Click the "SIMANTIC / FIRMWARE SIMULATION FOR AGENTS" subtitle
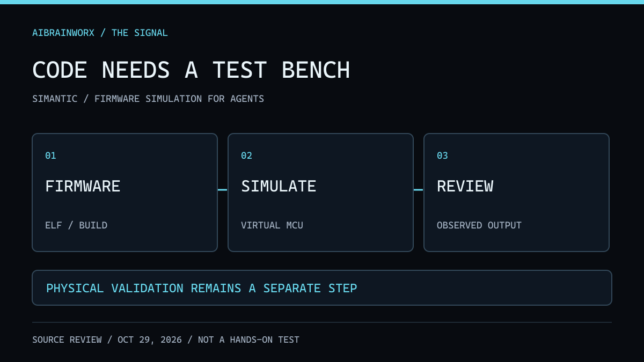 pos(148,99)
